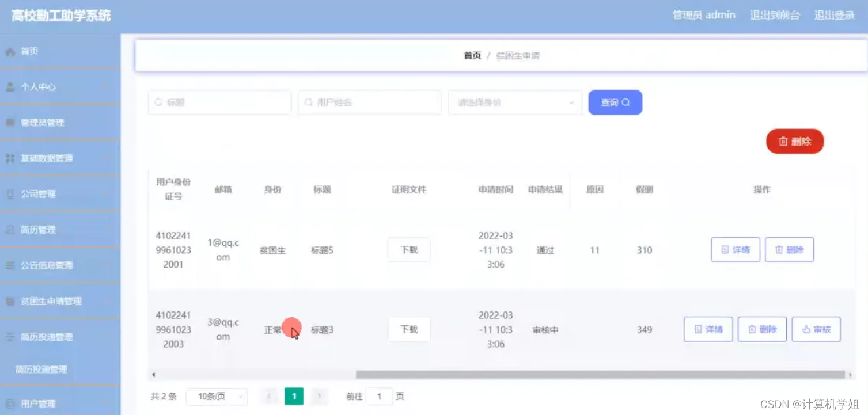Click the 基础数据管理 grid icon
Image resolution: width=868 pixels, height=415 pixels.
click(x=10, y=158)
